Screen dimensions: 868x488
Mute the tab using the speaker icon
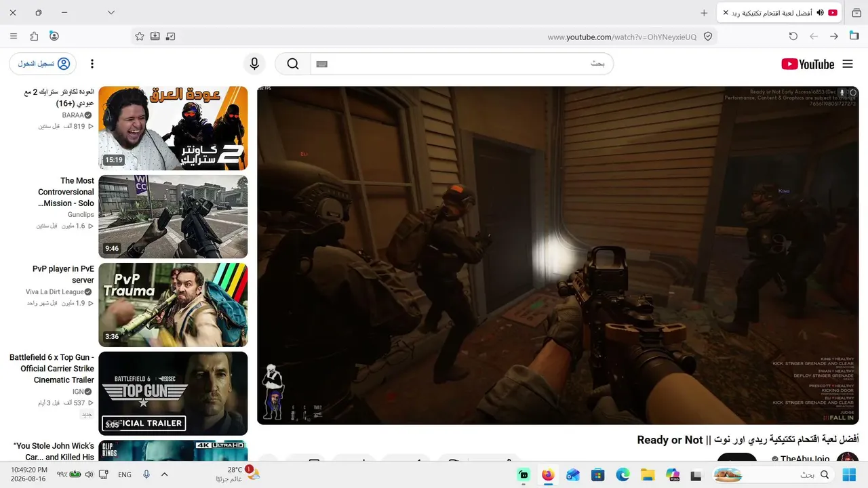pyautogui.click(x=820, y=13)
